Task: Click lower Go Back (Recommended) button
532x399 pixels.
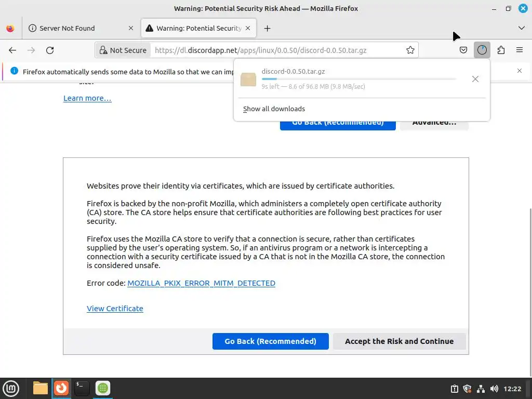Action: [270, 341]
